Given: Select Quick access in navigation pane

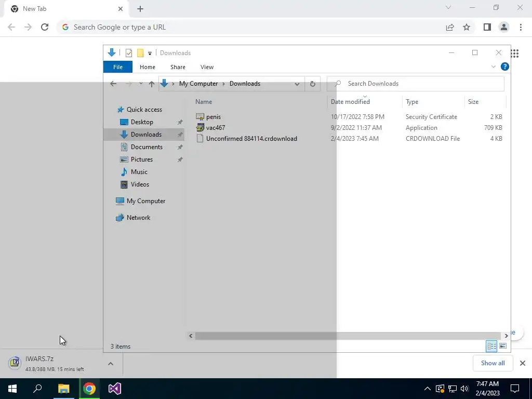Looking at the screenshot, I should click(144, 110).
